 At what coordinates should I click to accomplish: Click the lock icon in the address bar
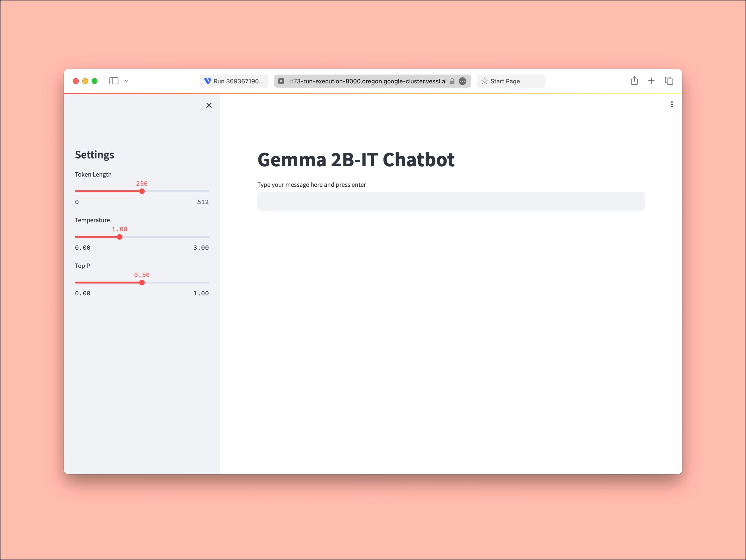[x=452, y=81]
